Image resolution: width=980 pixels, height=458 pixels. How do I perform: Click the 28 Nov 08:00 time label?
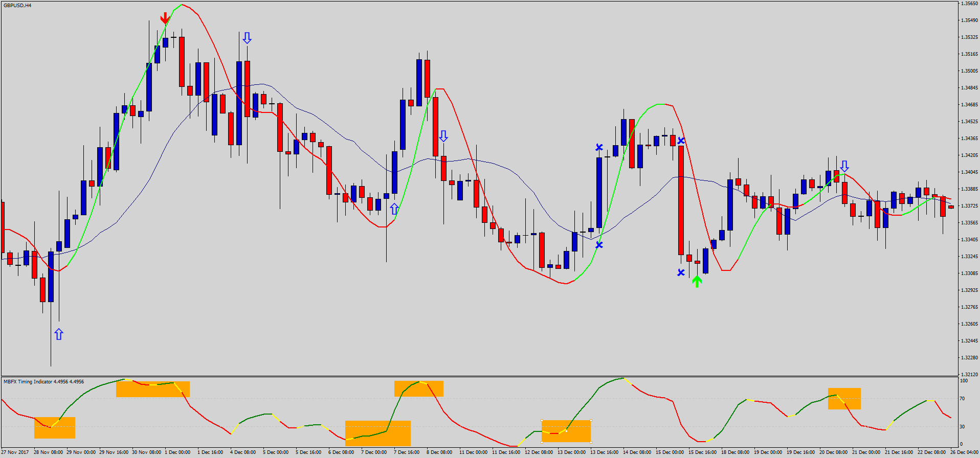[49, 452]
